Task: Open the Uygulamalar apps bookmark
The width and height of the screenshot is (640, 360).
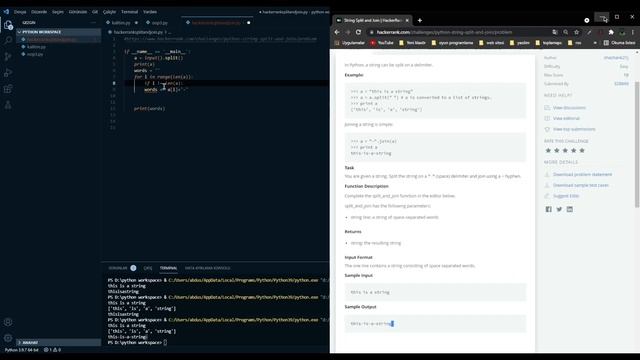Action: [x=349, y=42]
